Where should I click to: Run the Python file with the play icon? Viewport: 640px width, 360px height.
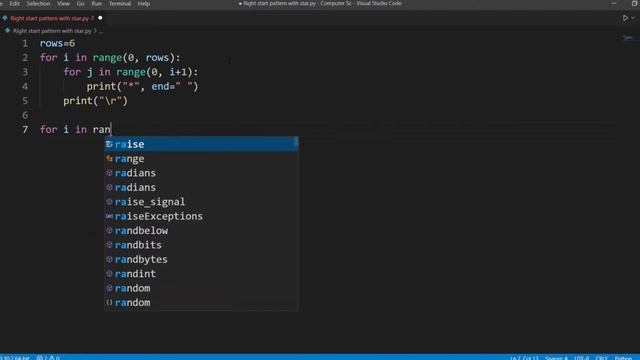[625, 18]
